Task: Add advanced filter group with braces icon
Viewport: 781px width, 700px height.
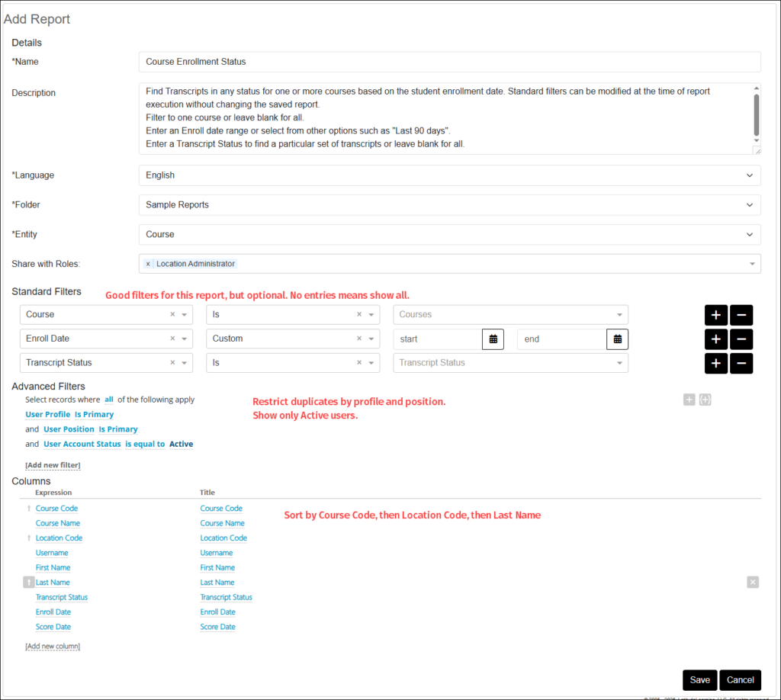Action: [x=705, y=400]
